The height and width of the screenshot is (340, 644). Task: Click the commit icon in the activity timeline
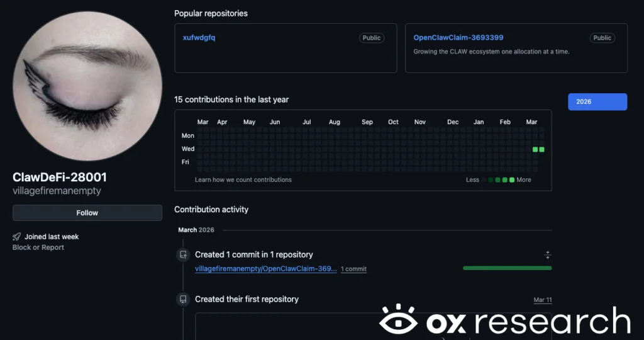(x=183, y=254)
